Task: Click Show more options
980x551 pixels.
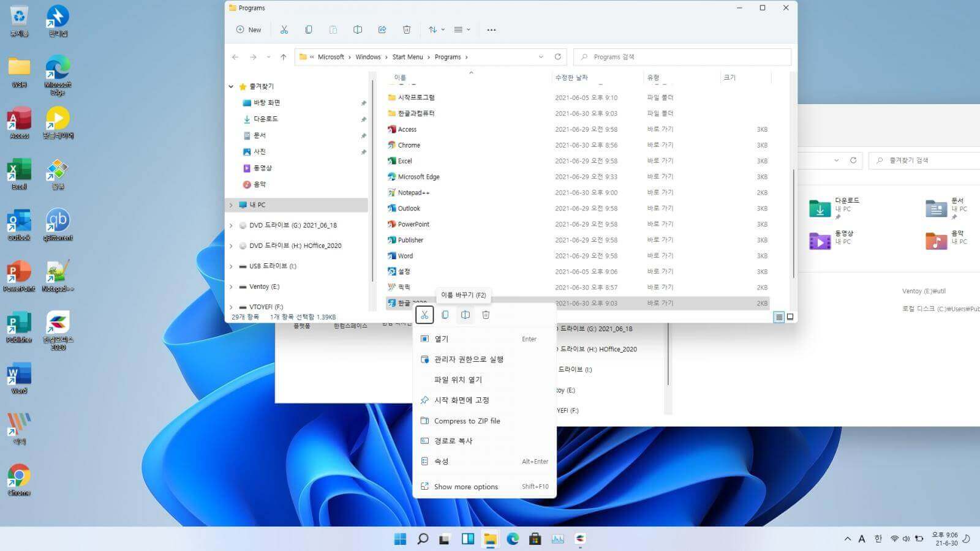Action: click(484, 487)
